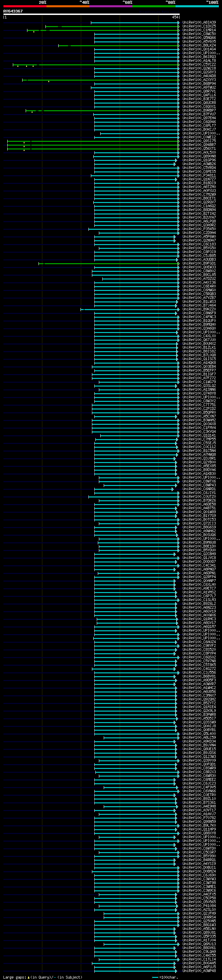Select hit label UniRef100_A3WP48
The image size is (222, 980).
click(199, 971)
